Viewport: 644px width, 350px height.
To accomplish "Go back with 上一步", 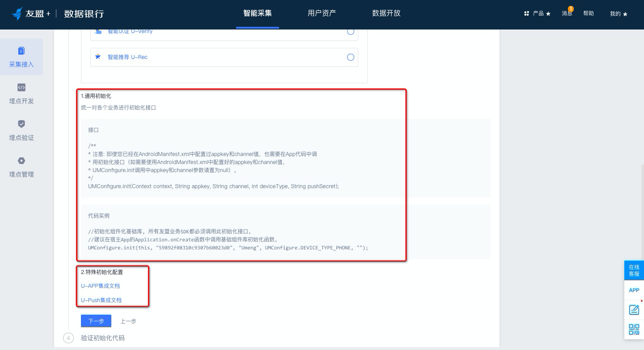I will tap(128, 321).
